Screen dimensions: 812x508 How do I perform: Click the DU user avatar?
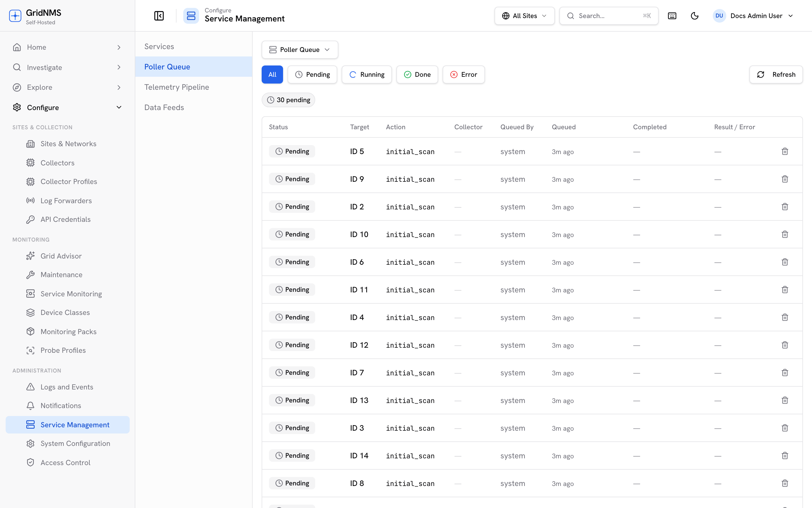pyautogui.click(x=719, y=16)
